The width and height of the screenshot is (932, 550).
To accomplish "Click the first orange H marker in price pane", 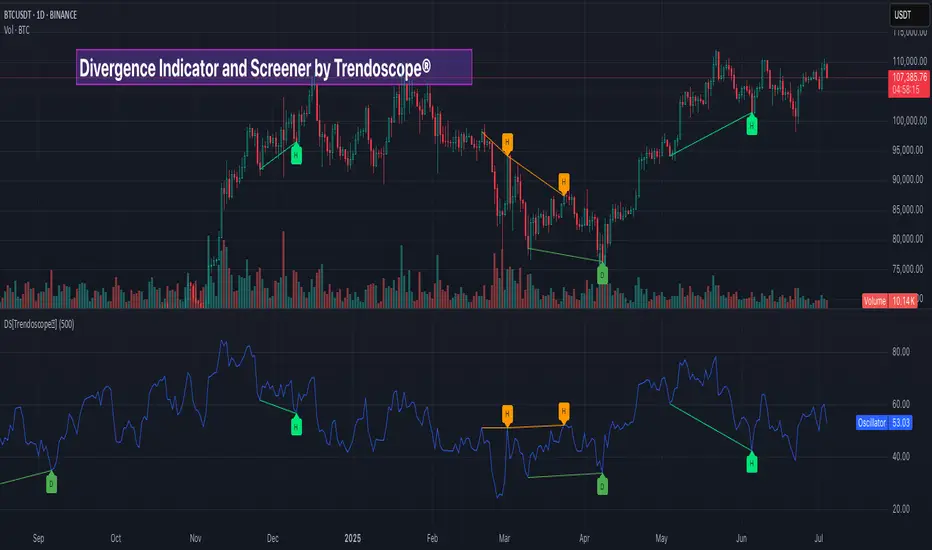I will 507,143.
